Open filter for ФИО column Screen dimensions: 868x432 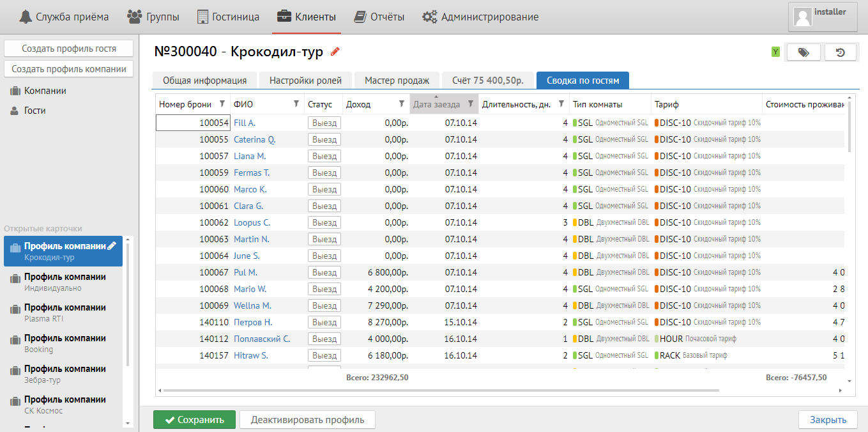(296, 104)
